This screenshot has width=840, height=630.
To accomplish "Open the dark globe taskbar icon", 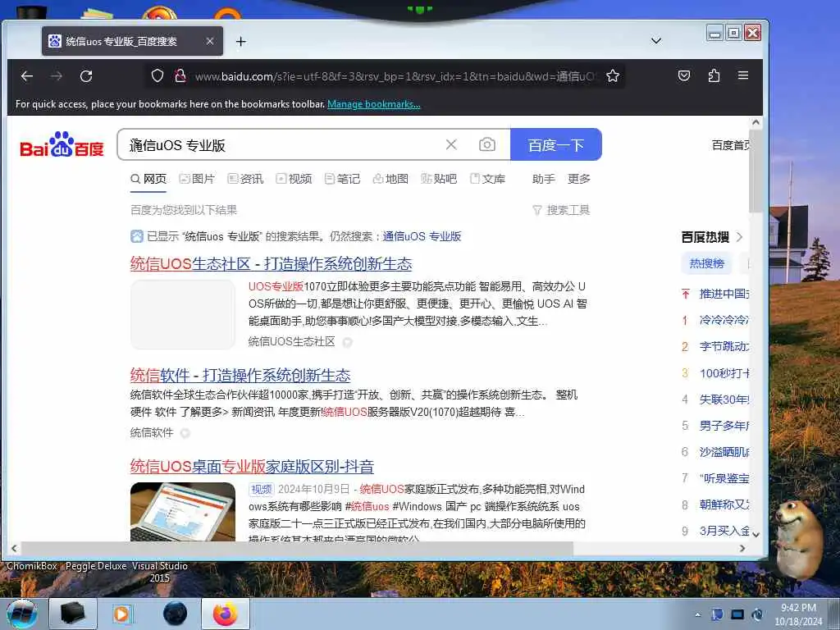I will tap(176, 614).
